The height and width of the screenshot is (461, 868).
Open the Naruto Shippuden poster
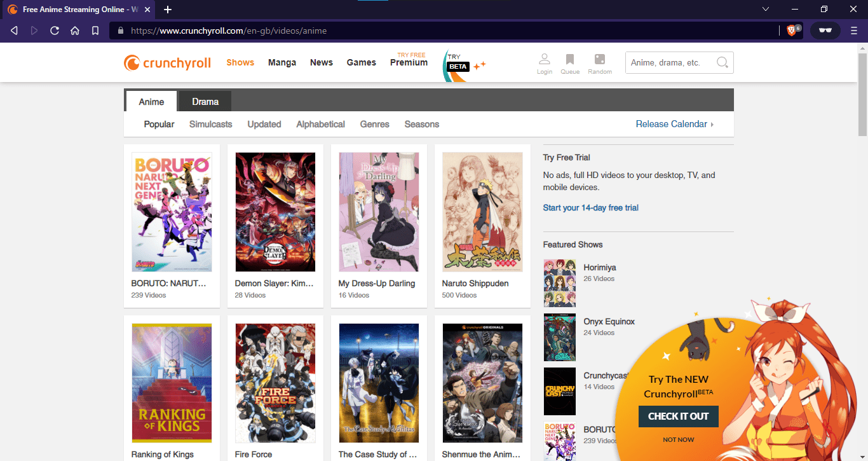pyautogui.click(x=482, y=212)
